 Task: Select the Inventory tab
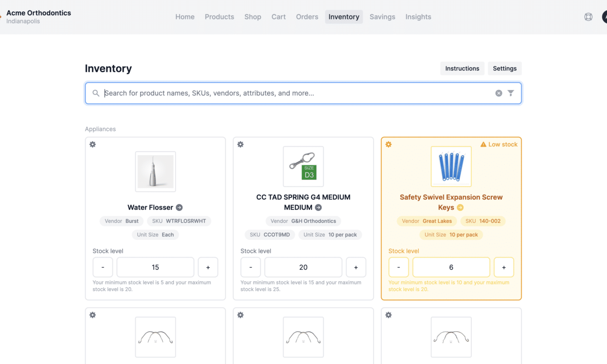coord(344,17)
